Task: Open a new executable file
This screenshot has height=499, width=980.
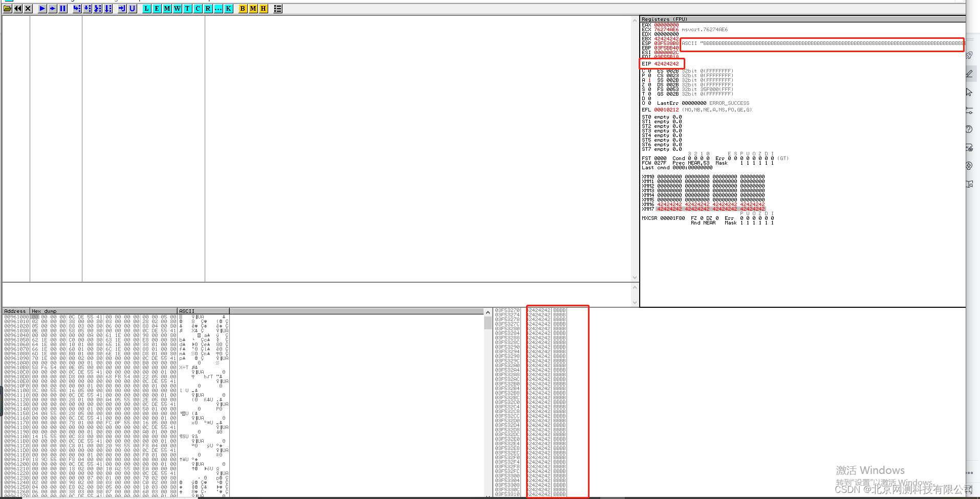Action: point(8,9)
